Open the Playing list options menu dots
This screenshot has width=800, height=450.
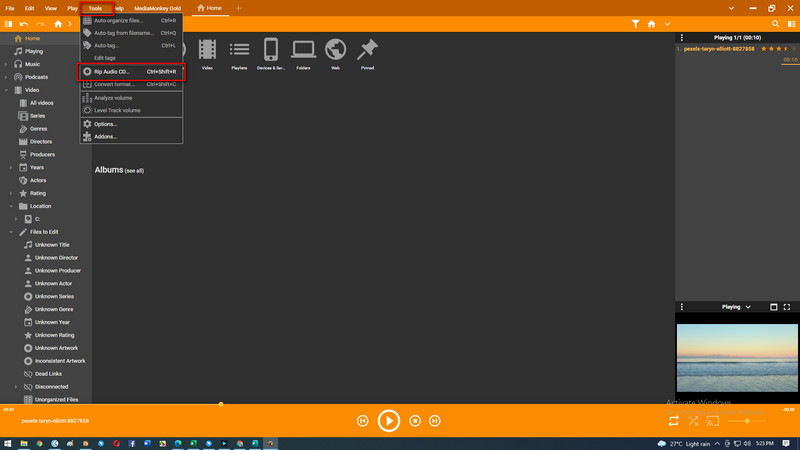coord(682,38)
